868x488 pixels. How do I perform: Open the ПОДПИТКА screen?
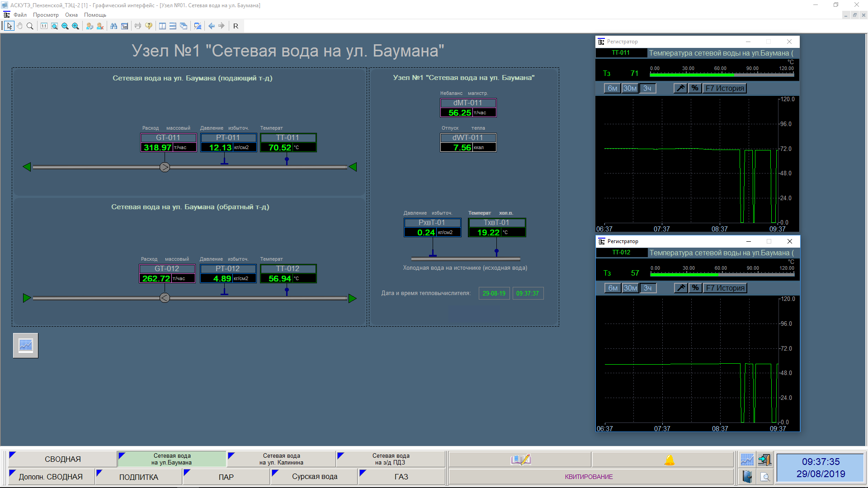(x=138, y=477)
